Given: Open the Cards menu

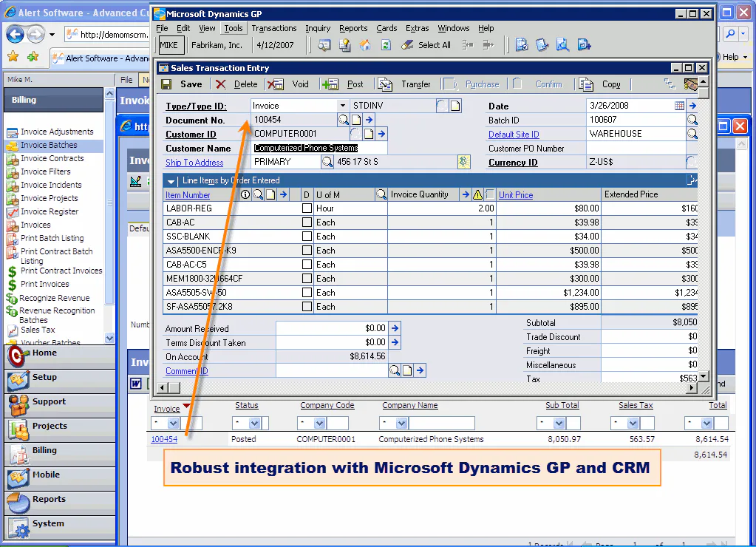Looking at the screenshot, I should pyautogui.click(x=386, y=28).
